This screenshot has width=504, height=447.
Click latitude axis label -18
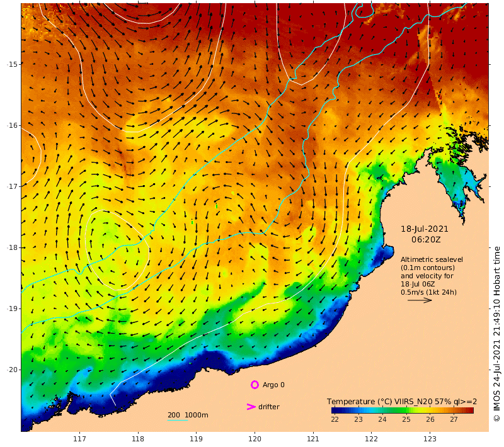tap(12, 247)
